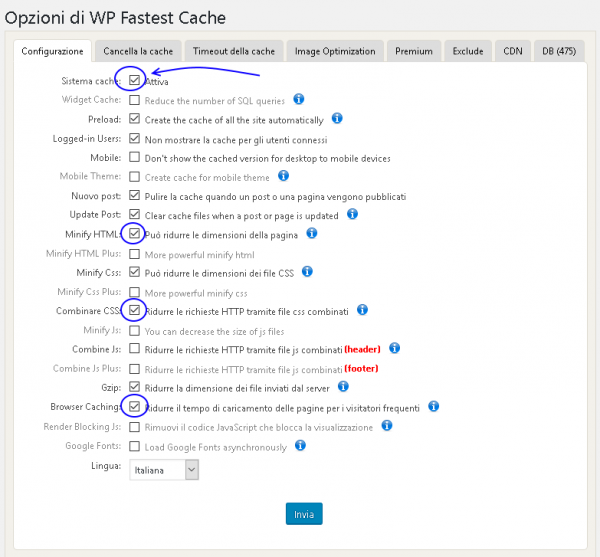The height and width of the screenshot is (557, 600).
Task: Check the Mobile Theme checkbox
Action: point(134,176)
